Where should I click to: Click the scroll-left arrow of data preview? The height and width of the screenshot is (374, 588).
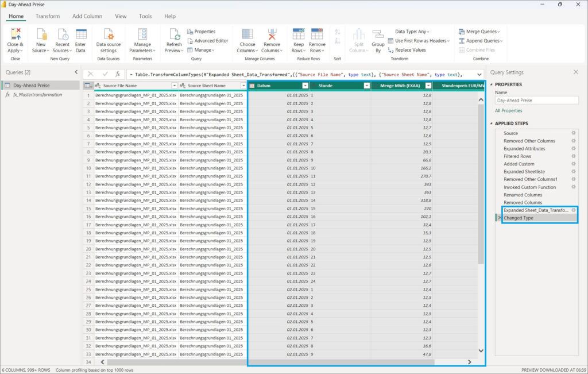(x=102, y=362)
